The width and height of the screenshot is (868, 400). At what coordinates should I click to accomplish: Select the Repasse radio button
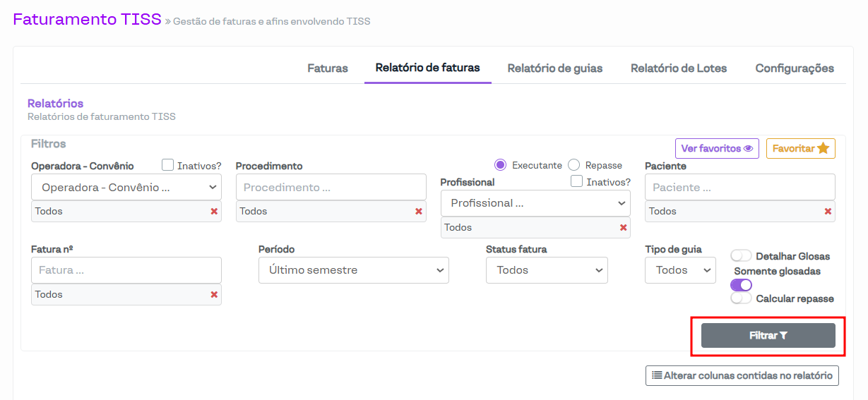(x=574, y=165)
